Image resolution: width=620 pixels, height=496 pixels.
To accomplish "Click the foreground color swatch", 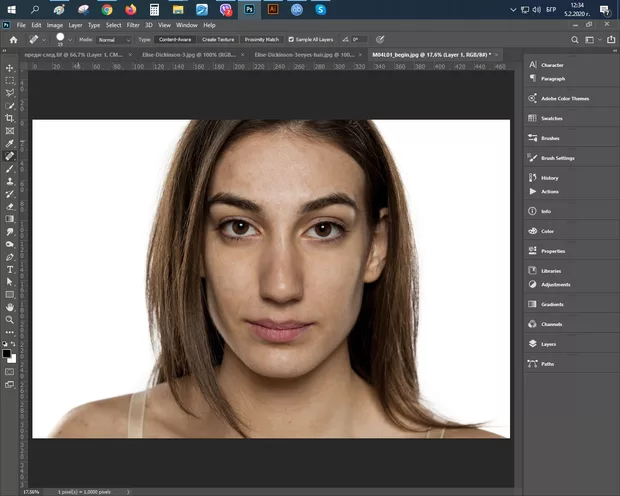I will click(7, 352).
